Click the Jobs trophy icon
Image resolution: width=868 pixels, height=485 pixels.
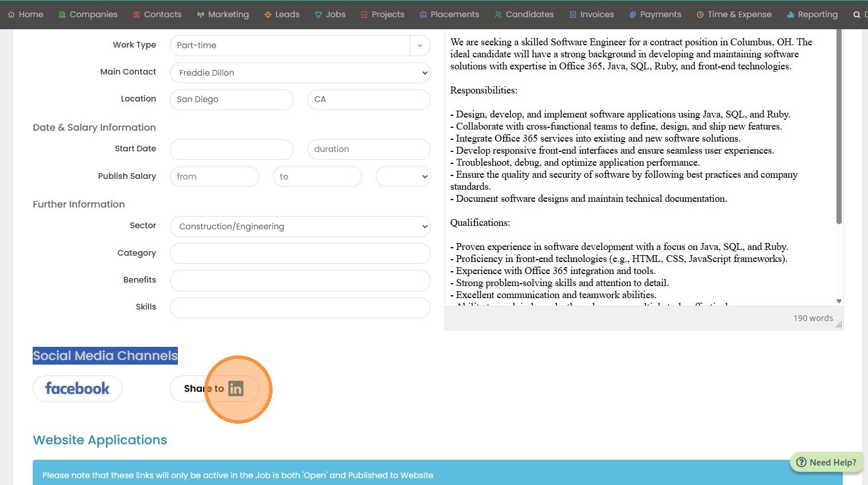318,14
